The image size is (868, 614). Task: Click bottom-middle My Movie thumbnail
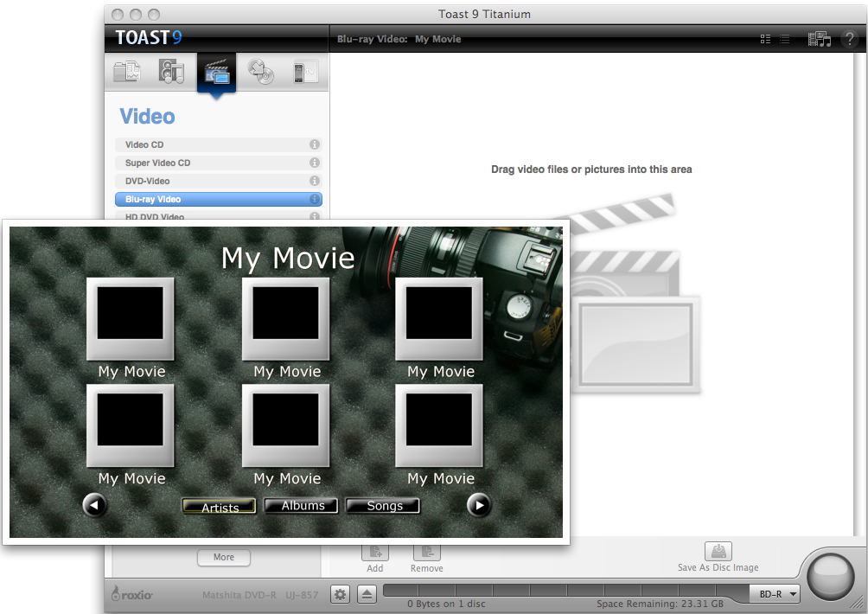coord(285,425)
